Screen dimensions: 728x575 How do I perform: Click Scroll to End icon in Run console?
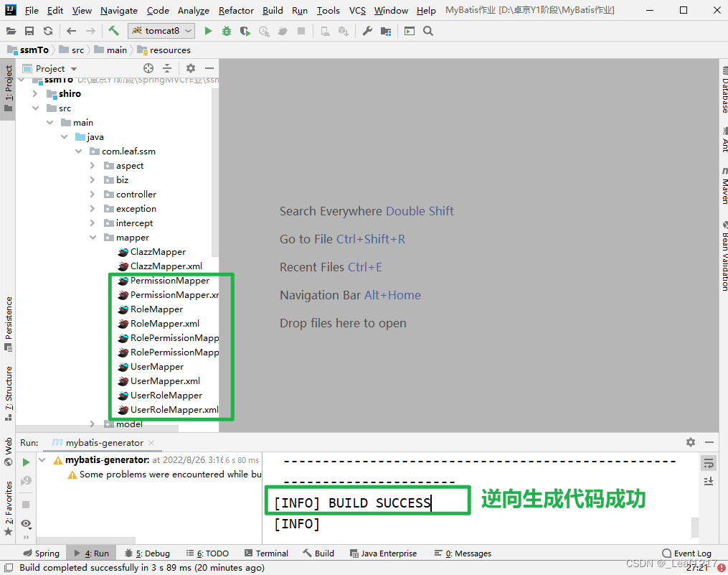point(709,481)
